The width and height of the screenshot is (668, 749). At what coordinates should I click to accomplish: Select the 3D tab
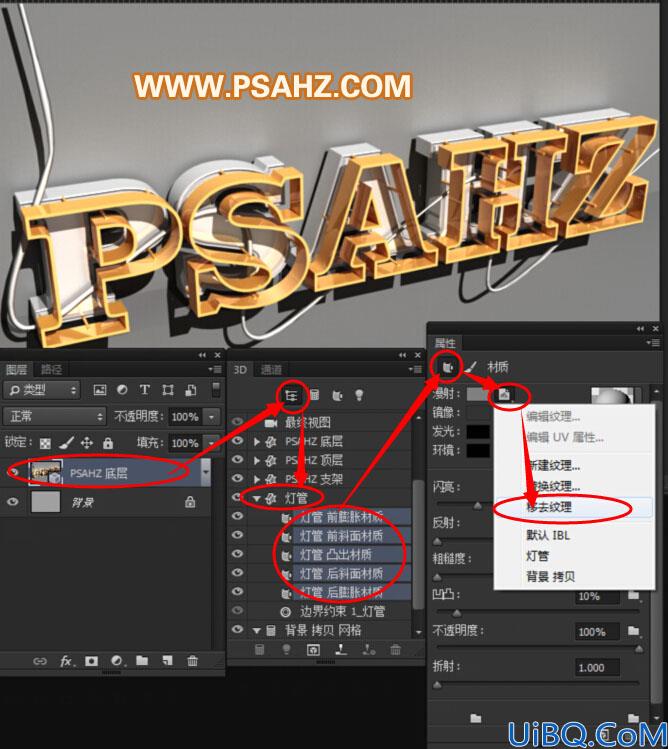(240, 370)
